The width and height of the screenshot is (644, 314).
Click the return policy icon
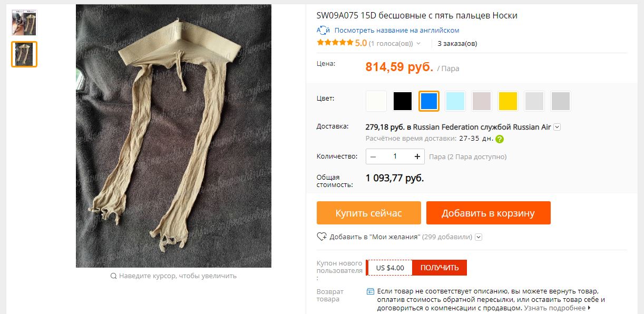pos(370,291)
